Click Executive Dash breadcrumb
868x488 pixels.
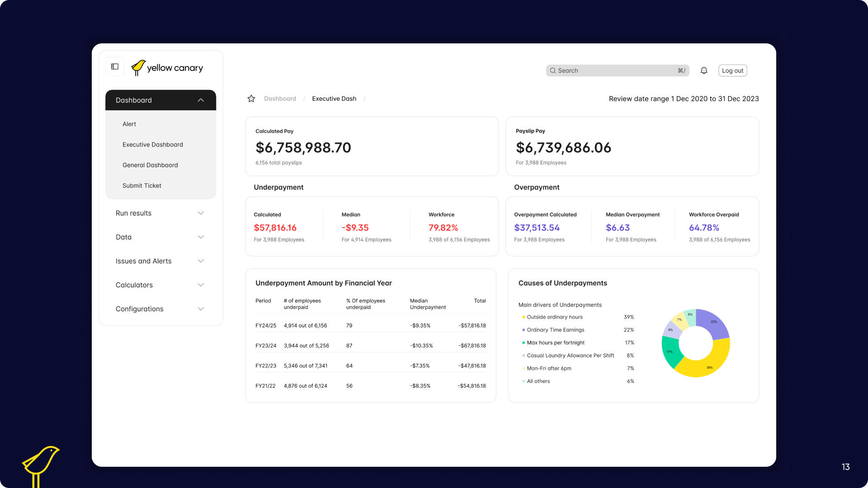click(x=334, y=99)
